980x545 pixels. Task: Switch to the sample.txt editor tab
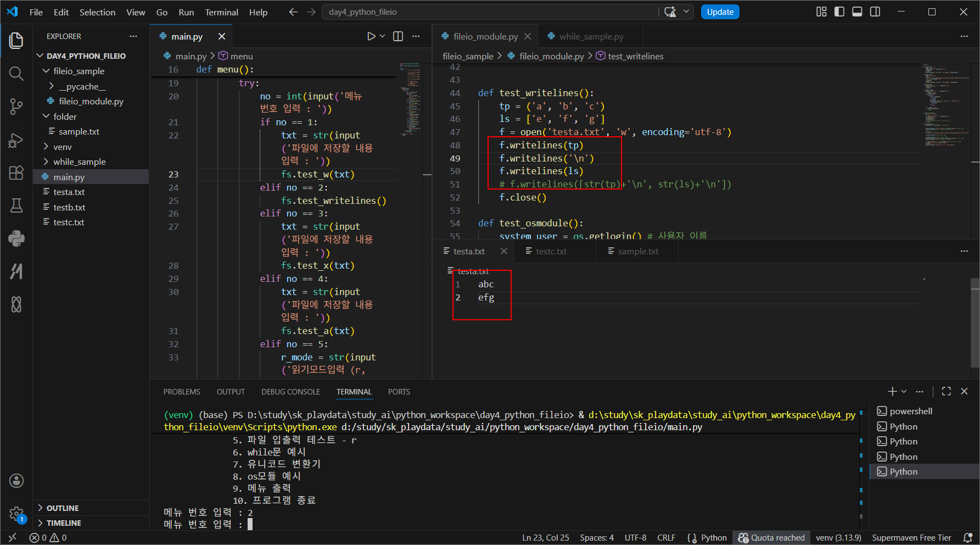click(638, 251)
